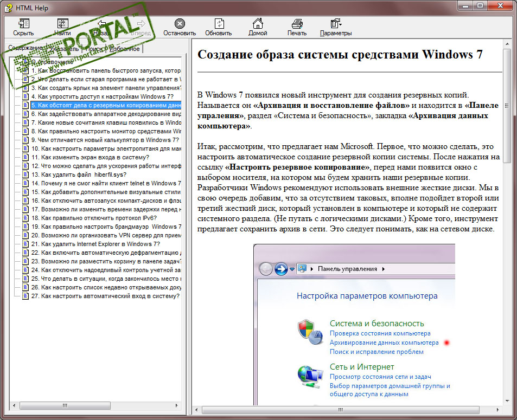Screen dimensions: 517x420
Task: Open the Параметры options icon
Action: (x=336, y=24)
